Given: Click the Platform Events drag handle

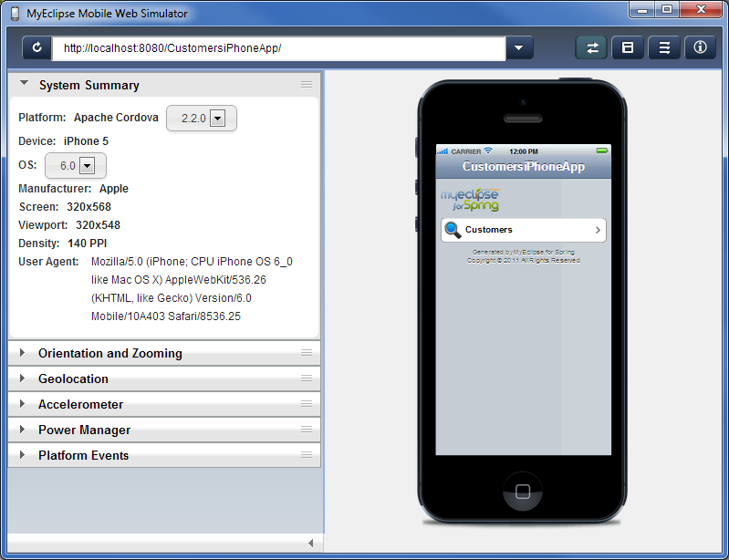Looking at the screenshot, I should coord(307,455).
